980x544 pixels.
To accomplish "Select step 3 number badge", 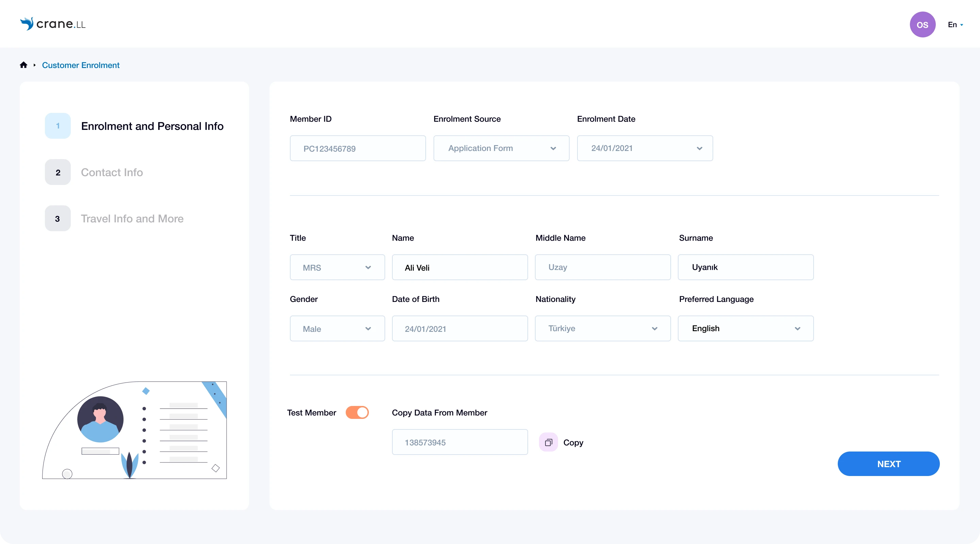I will click(x=58, y=219).
